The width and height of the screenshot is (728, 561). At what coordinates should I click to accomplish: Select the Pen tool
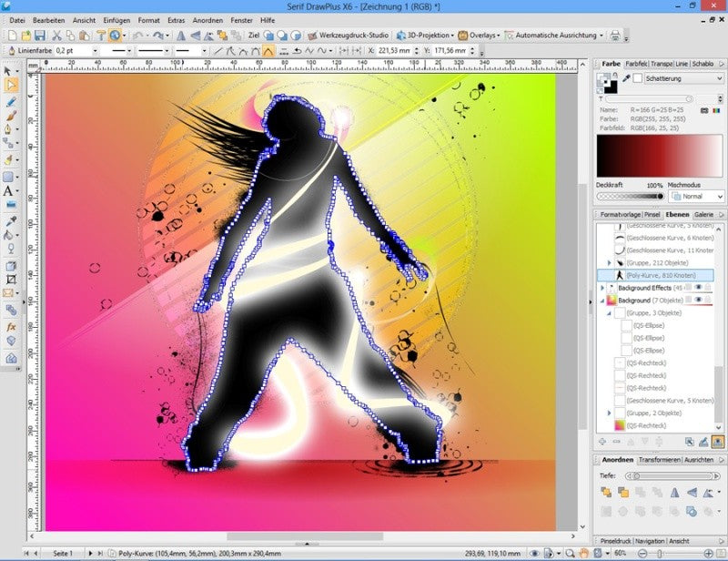coord(8,129)
